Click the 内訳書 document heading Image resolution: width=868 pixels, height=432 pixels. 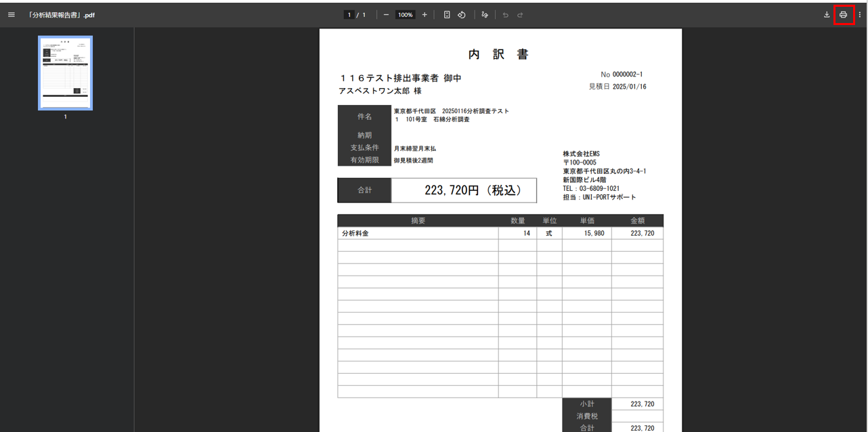click(500, 55)
